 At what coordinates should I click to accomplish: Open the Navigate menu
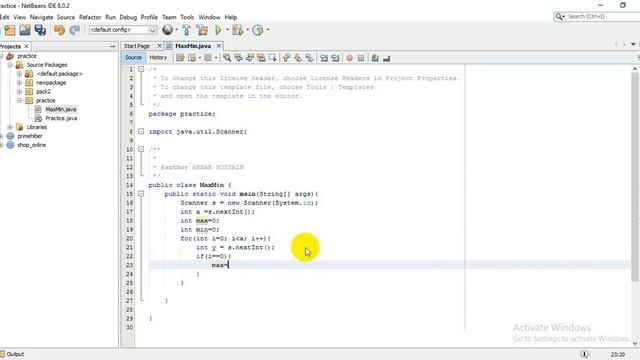(x=41, y=17)
